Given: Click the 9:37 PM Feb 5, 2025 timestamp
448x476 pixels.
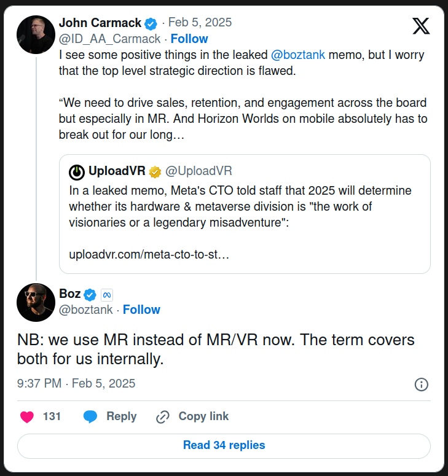Looking at the screenshot, I should [76, 383].
